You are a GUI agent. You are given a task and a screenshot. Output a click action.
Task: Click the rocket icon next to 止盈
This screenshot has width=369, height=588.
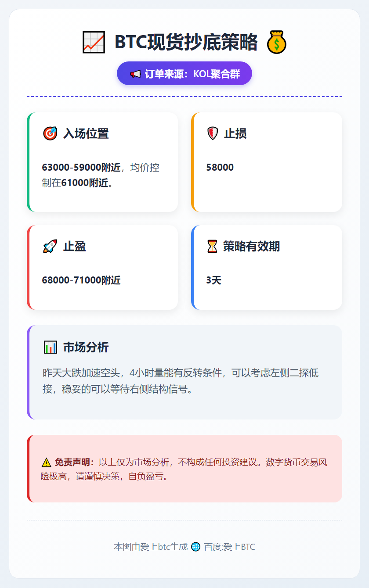51,247
